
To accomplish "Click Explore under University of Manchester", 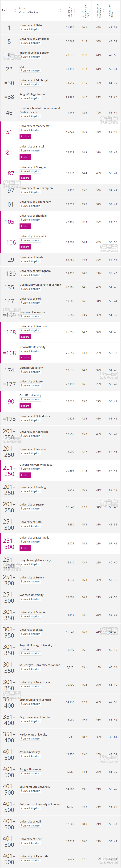I will (25, 136).
